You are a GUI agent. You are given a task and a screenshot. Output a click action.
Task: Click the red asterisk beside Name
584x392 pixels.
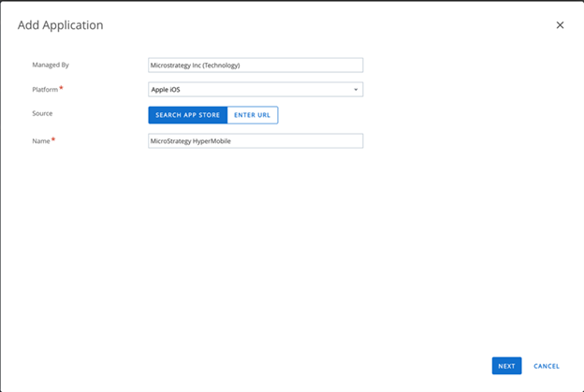[x=53, y=138]
